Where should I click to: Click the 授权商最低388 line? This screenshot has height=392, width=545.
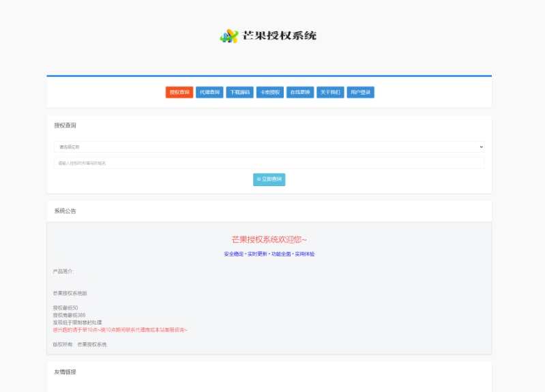coord(69,315)
